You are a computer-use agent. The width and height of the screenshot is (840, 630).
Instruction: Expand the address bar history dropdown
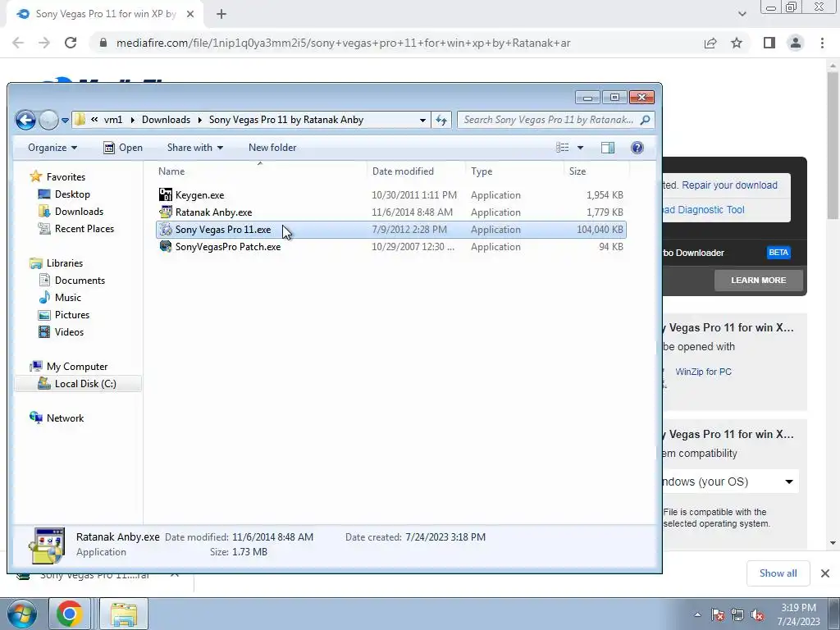tap(422, 120)
